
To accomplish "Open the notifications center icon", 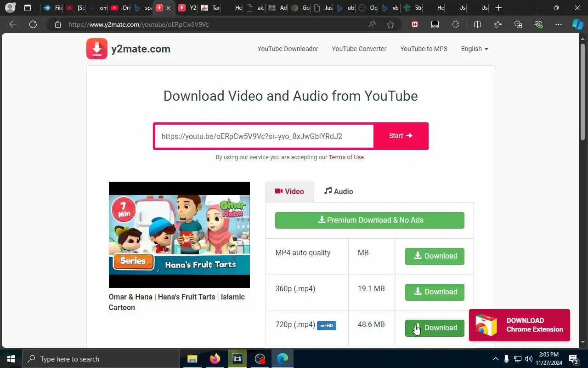I will (x=574, y=359).
